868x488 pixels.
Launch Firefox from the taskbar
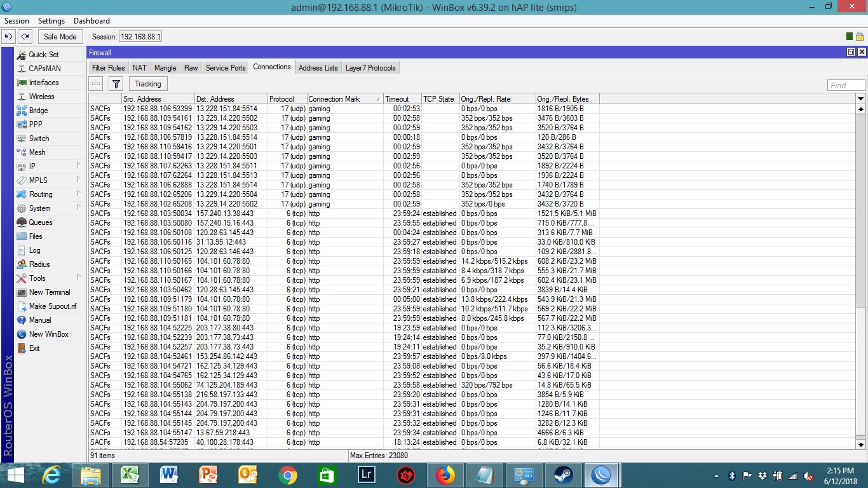coord(446,475)
